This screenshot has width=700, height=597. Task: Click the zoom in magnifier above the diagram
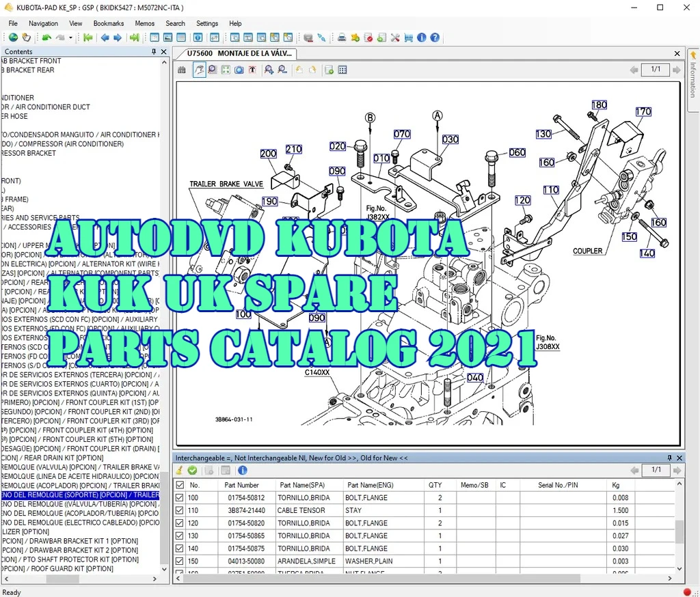[x=269, y=70]
